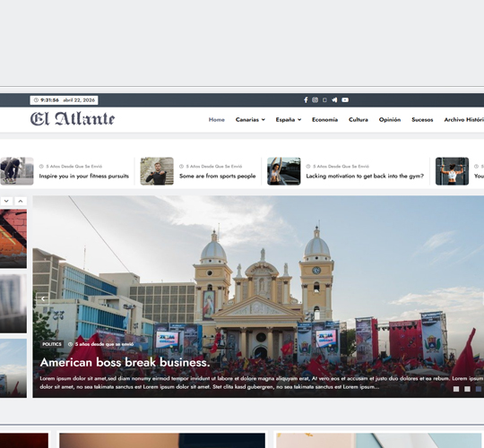Click the Lorem ipsum slide description text
Image resolution: width=484 pixels, height=448 pixels.
(262, 383)
